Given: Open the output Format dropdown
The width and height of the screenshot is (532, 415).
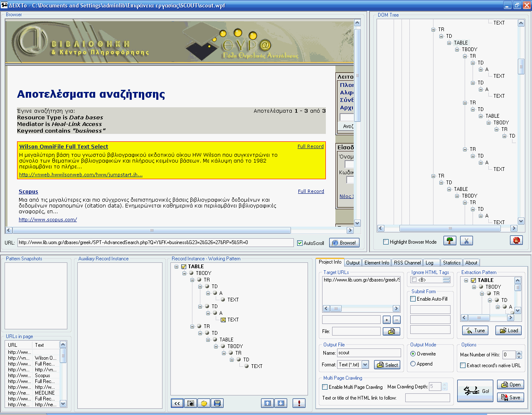Looking at the screenshot, I should click(365, 365).
